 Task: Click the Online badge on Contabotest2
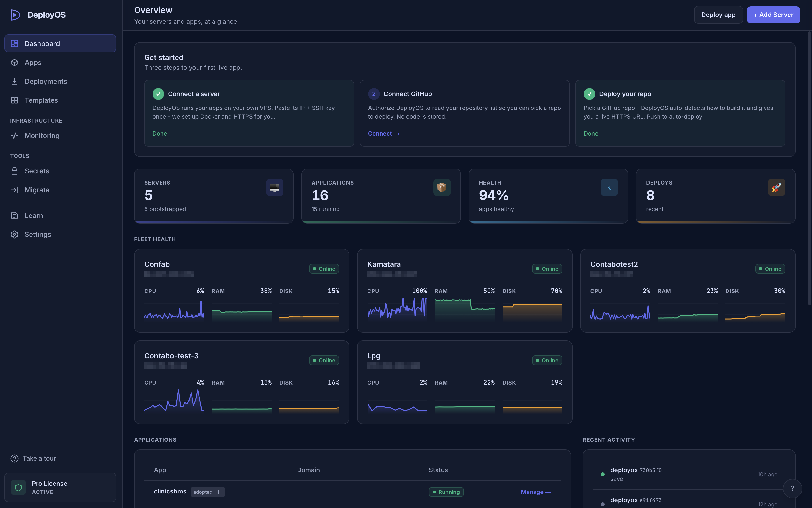(x=770, y=269)
